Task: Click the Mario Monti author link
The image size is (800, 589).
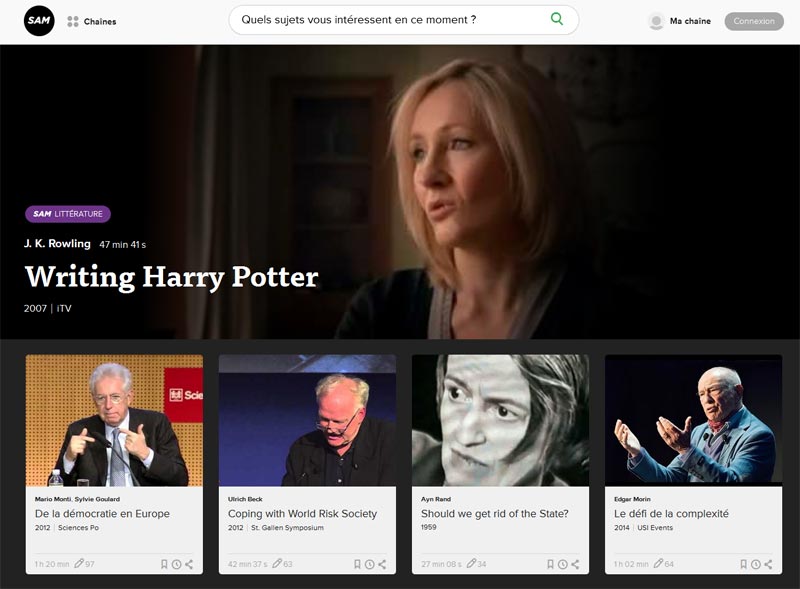Action: (53, 499)
